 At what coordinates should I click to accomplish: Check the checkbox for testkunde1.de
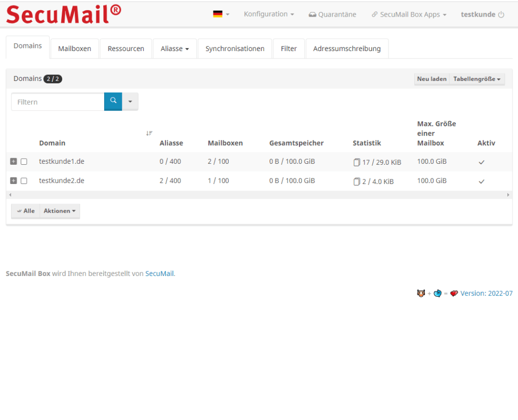[24, 162]
